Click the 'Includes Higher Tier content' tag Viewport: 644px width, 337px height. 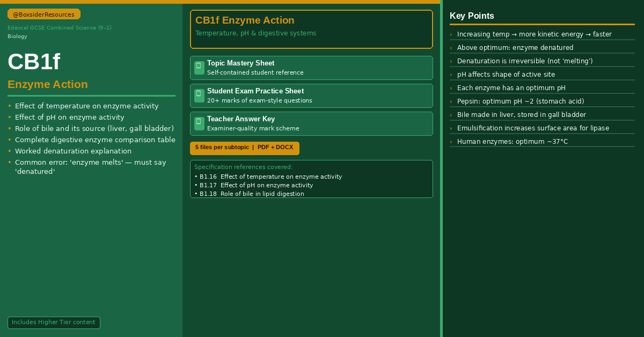coord(54,323)
